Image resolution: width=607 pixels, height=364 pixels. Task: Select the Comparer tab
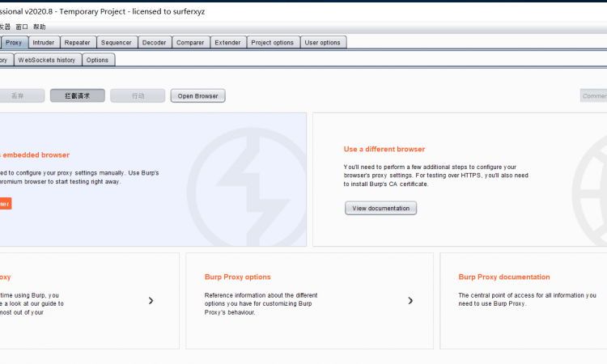pyautogui.click(x=190, y=43)
